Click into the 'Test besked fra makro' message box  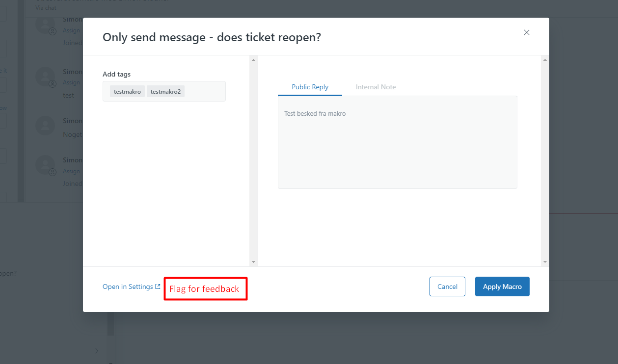point(397,142)
